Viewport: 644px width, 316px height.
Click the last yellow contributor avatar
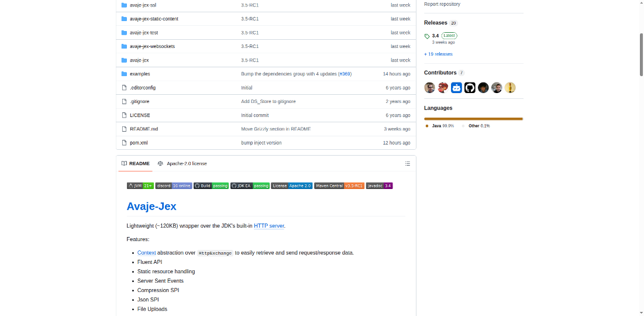[510, 88]
